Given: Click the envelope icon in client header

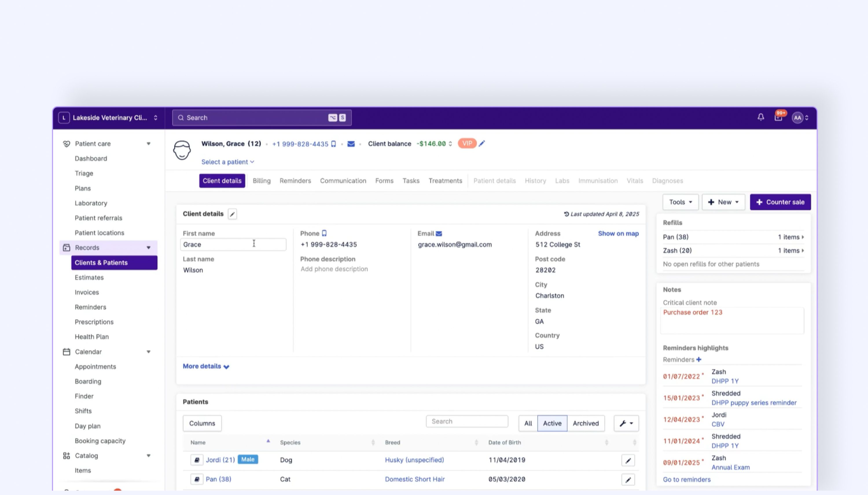Looking at the screenshot, I should point(351,144).
